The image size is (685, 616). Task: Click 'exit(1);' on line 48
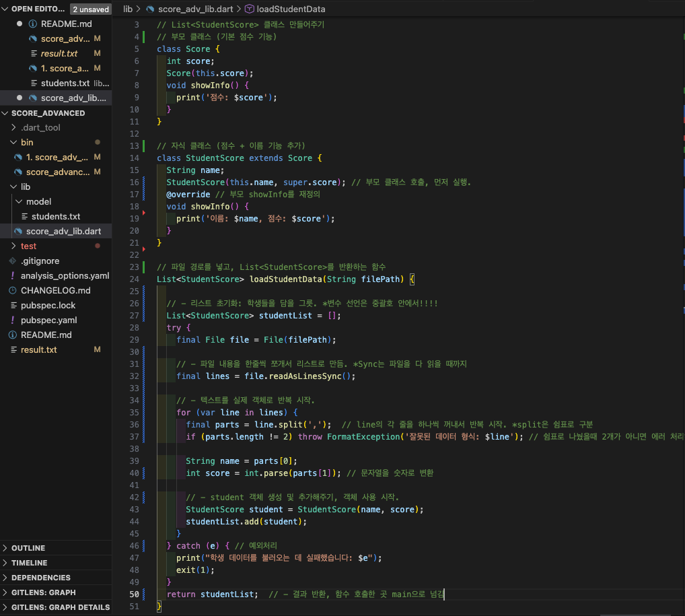[x=195, y=570]
